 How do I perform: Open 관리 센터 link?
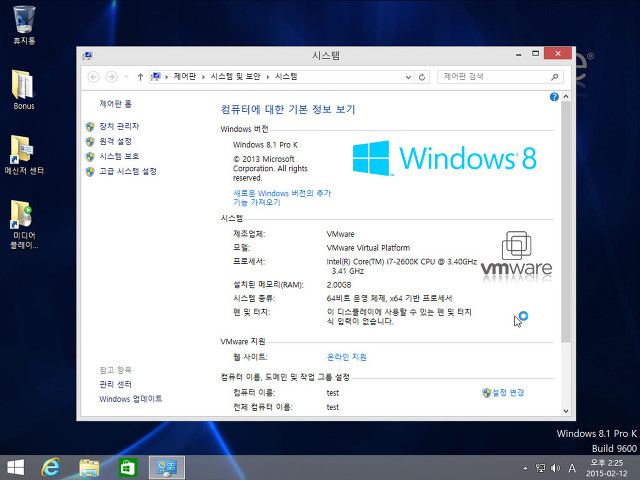coord(116,384)
